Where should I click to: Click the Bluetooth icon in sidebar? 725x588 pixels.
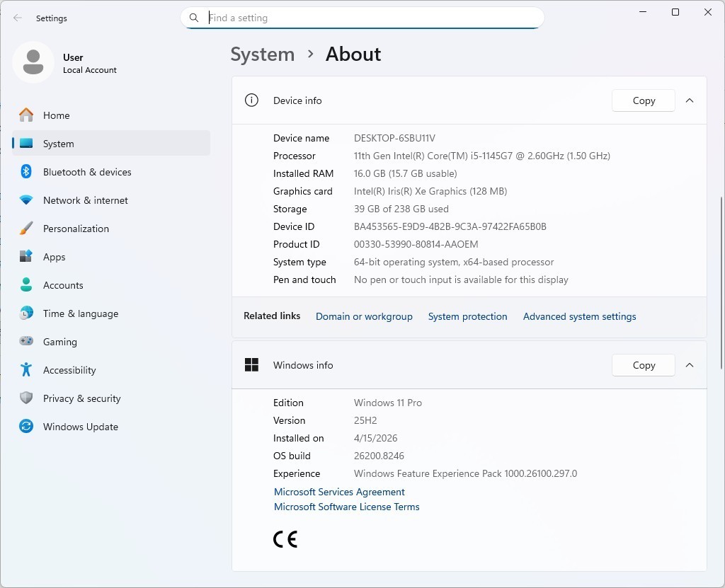click(26, 171)
